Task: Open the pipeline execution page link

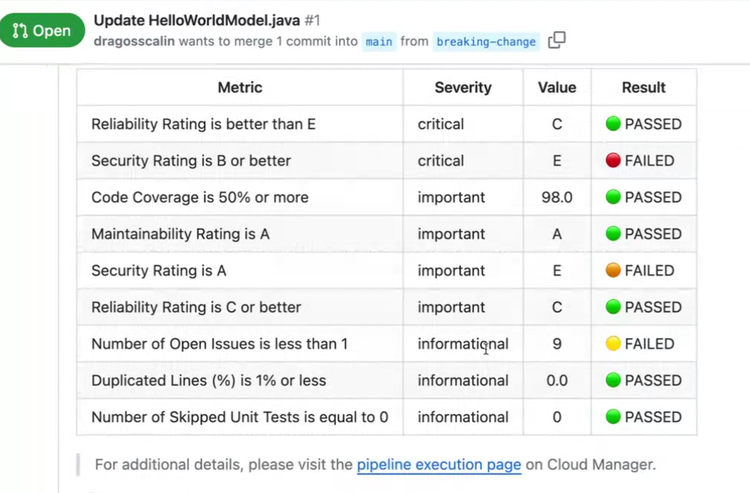Action: click(x=439, y=464)
